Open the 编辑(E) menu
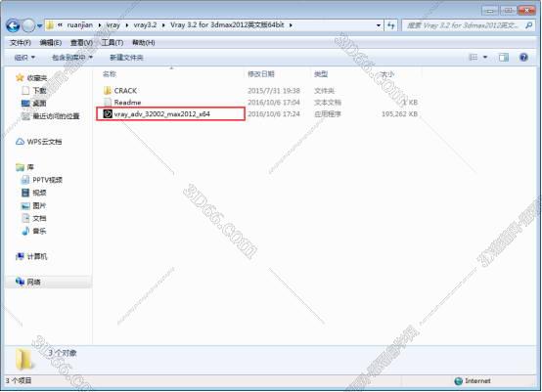This screenshot has width=542, height=392. click(x=51, y=42)
